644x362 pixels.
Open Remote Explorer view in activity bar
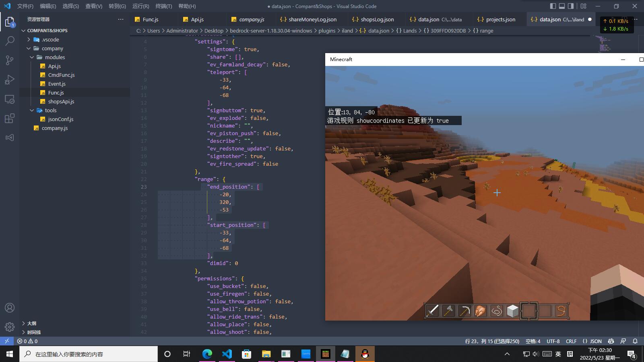tap(10, 99)
